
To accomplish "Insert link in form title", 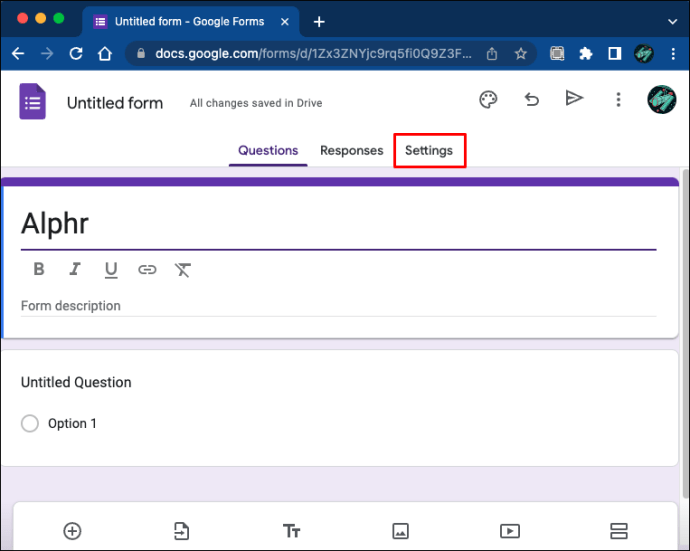I will 147,269.
